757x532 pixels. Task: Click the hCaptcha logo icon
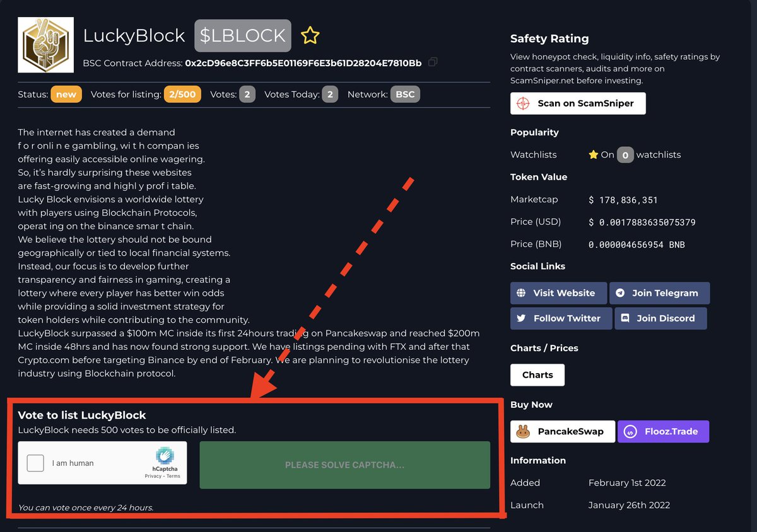[x=165, y=455]
